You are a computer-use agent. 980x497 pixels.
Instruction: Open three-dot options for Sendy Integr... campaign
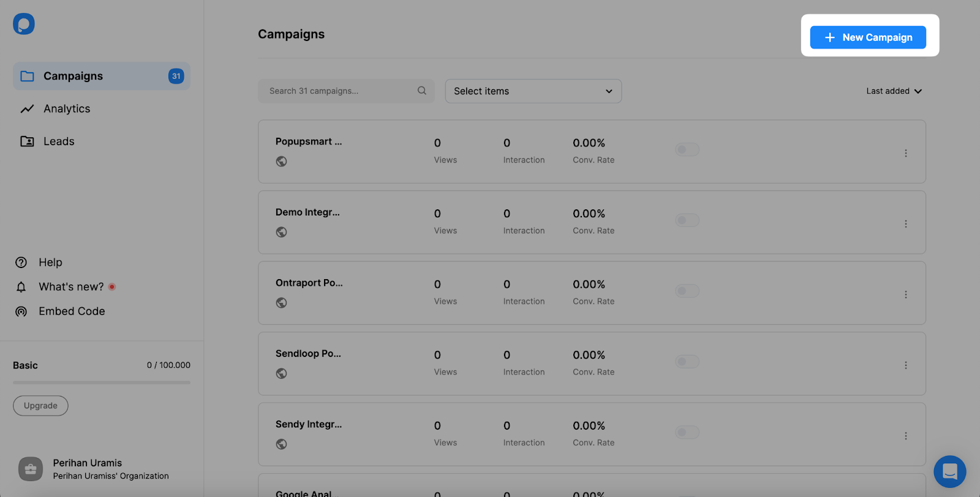[x=905, y=436]
